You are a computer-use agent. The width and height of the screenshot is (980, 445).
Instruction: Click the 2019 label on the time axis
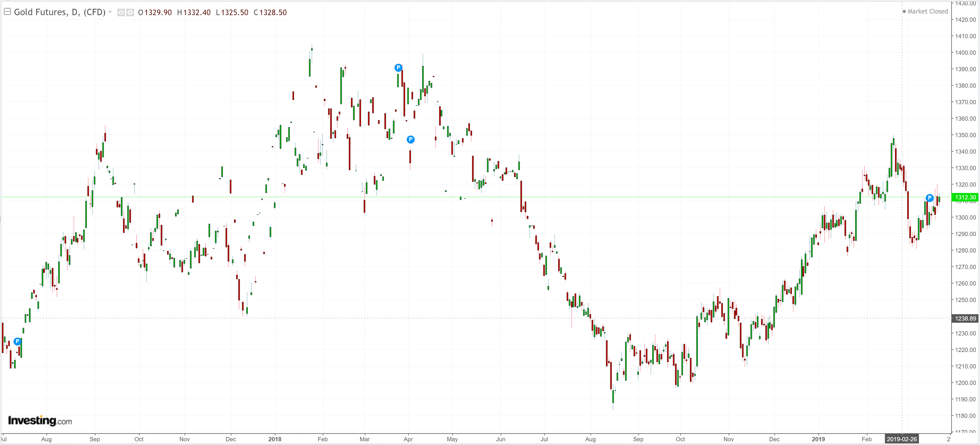pyautogui.click(x=818, y=439)
